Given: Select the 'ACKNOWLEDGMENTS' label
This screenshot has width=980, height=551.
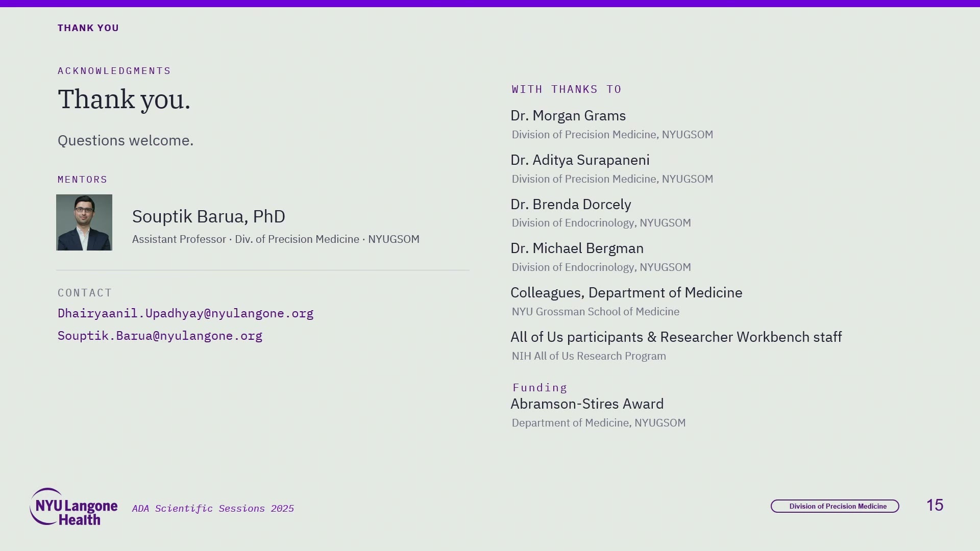Looking at the screenshot, I should (114, 70).
